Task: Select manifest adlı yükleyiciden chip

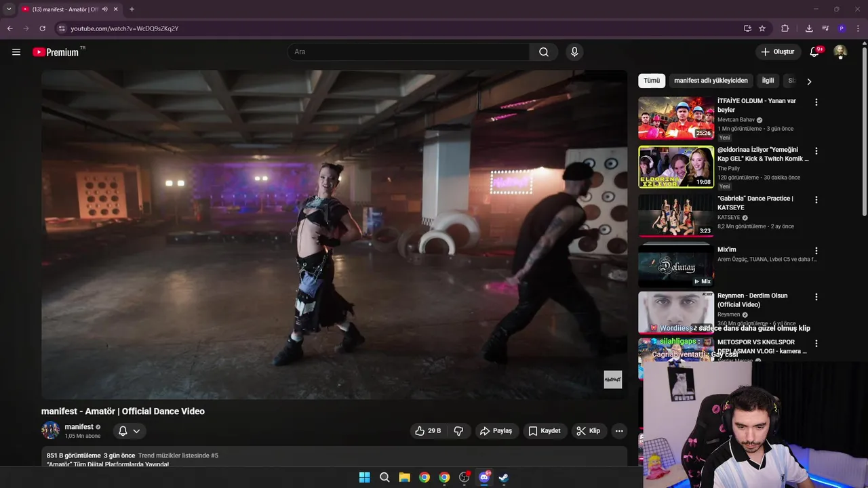Action: (x=711, y=81)
